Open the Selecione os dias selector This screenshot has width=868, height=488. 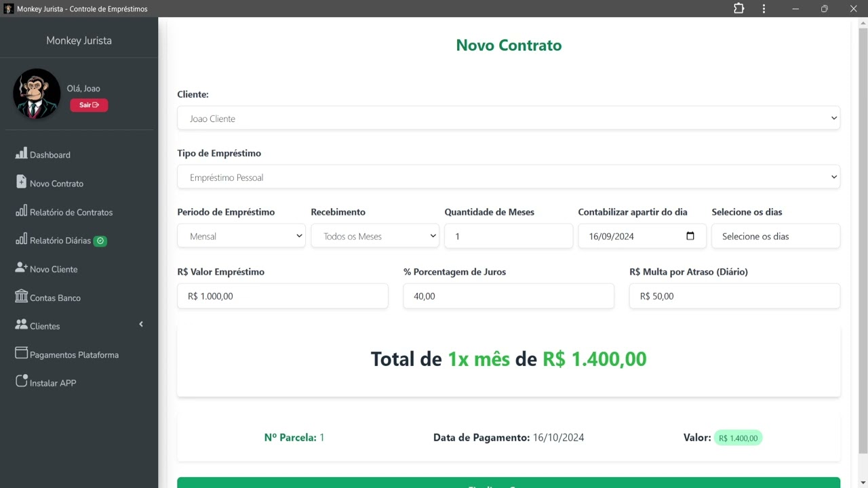[x=776, y=236]
